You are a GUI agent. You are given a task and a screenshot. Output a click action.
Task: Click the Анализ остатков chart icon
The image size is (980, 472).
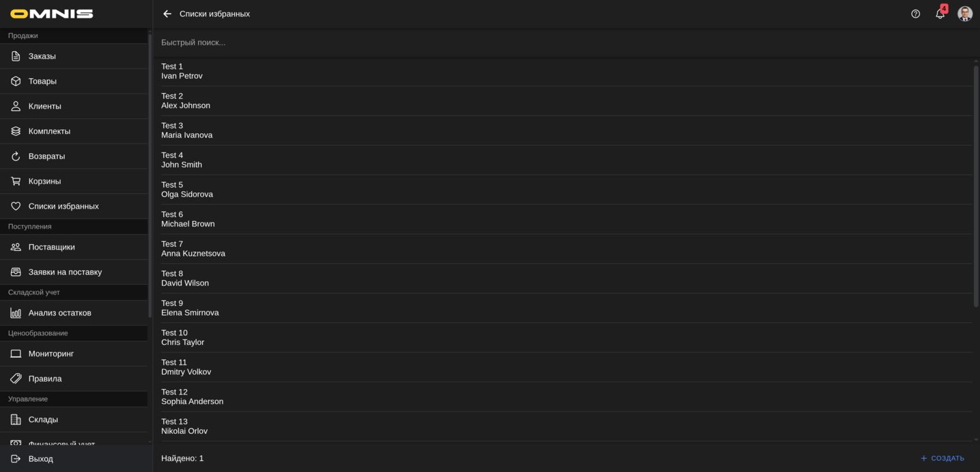tap(16, 313)
